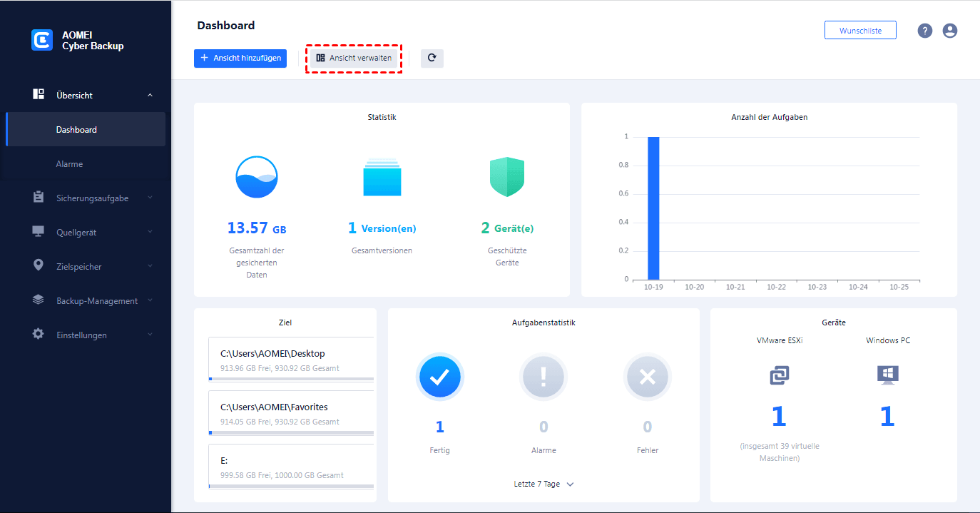The width and height of the screenshot is (980, 513).
Task: Click the Fehler X status icon
Action: click(x=647, y=377)
